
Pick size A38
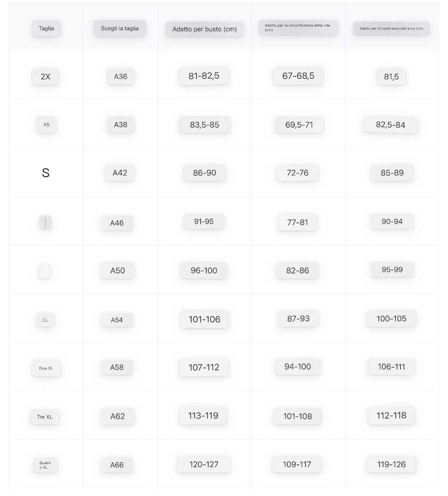(120, 125)
